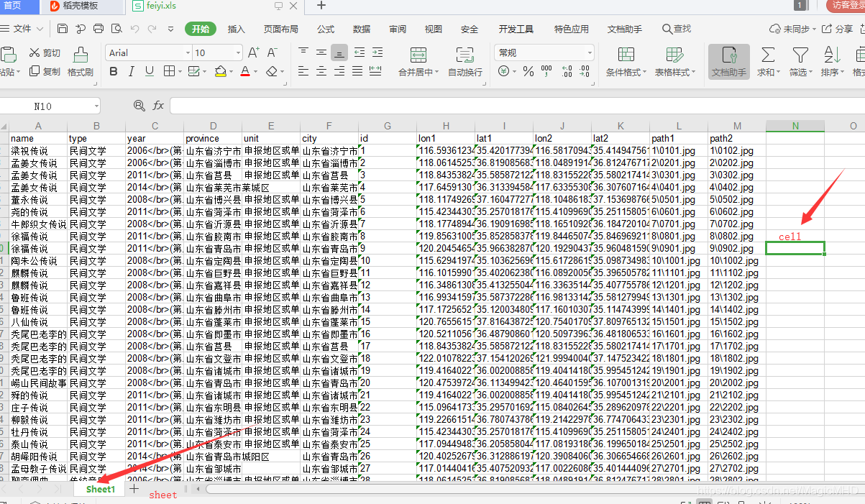Click in the formula bar input
865x504 pixels.
516,106
